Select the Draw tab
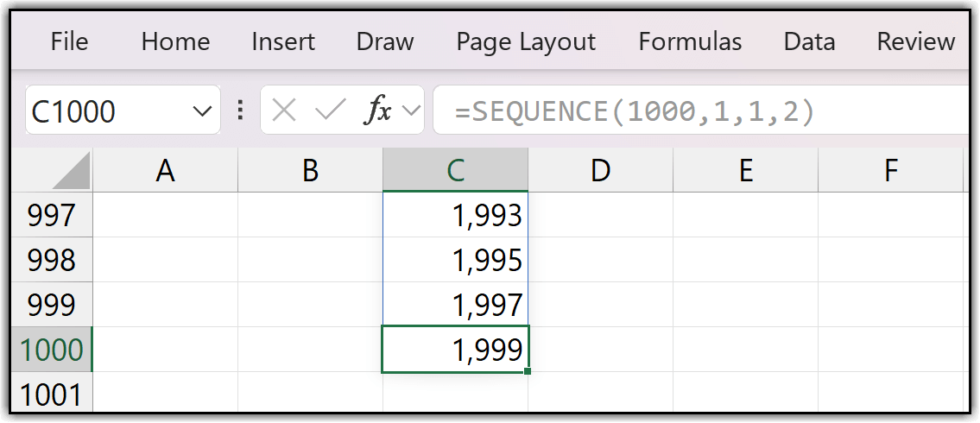Screen dimensions: 980x423 (x=385, y=41)
